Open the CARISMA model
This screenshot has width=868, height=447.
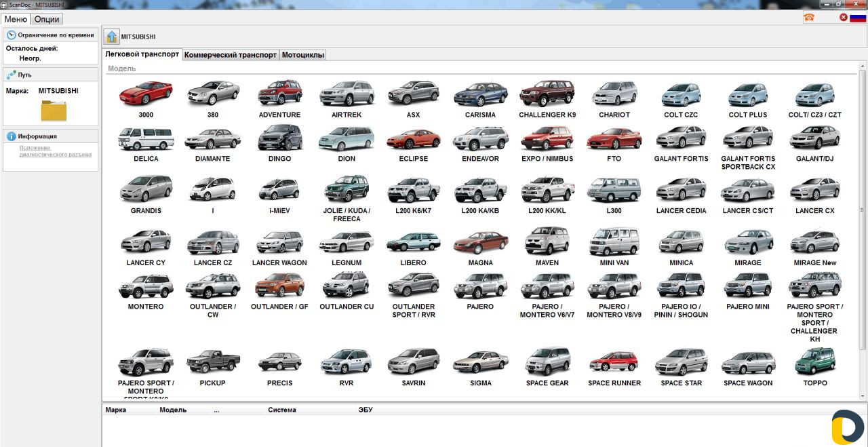pos(480,94)
